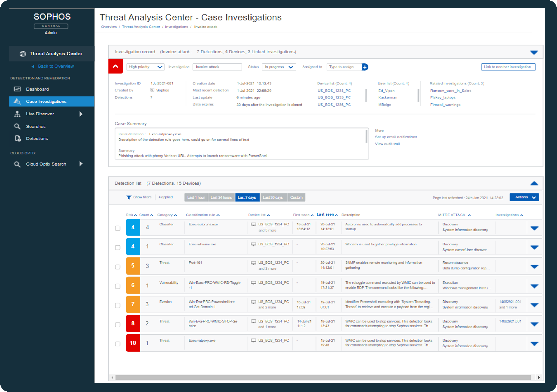Click the Show filters funnel icon
The image size is (557, 392).
(x=129, y=197)
